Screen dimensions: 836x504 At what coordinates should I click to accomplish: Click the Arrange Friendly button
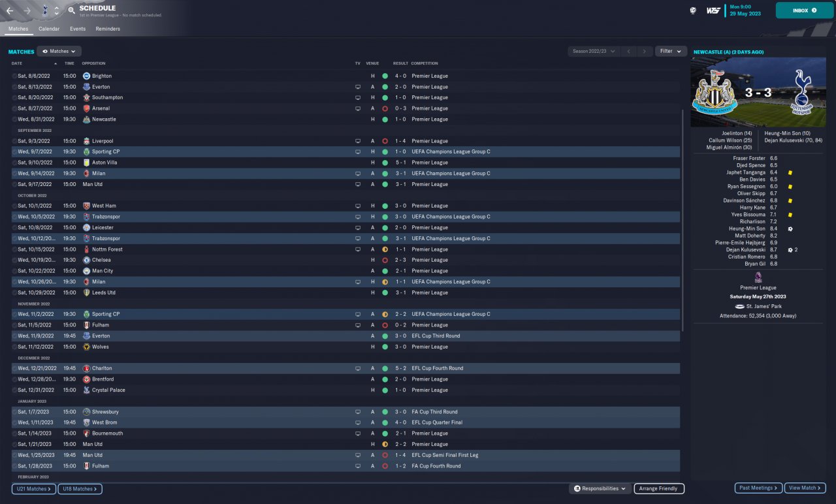click(x=659, y=488)
